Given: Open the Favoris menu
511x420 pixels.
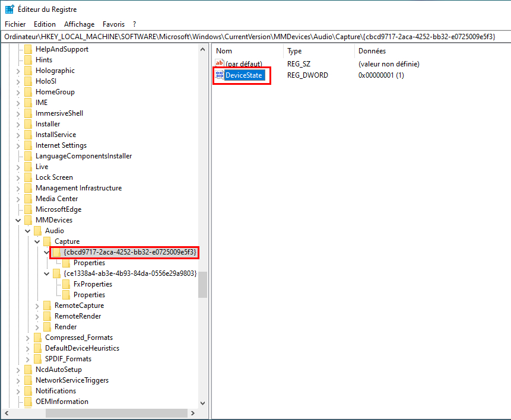Looking at the screenshot, I should point(113,24).
